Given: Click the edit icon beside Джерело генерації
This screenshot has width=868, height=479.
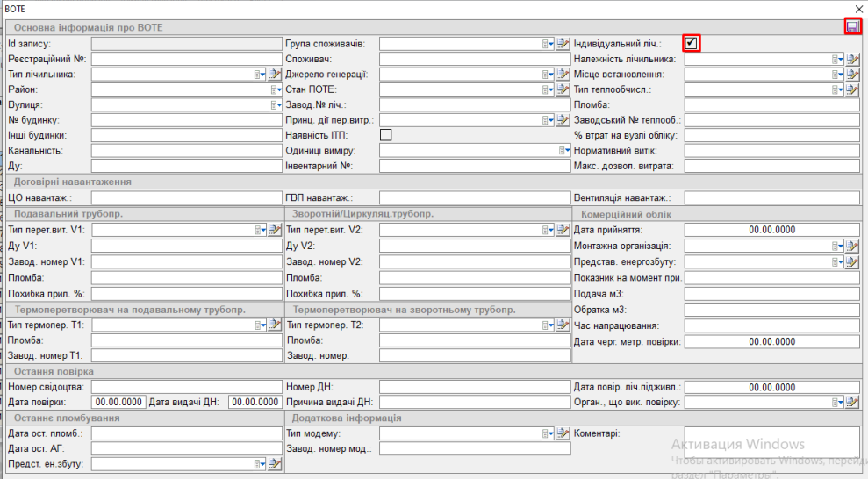Looking at the screenshot, I should click(563, 75).
